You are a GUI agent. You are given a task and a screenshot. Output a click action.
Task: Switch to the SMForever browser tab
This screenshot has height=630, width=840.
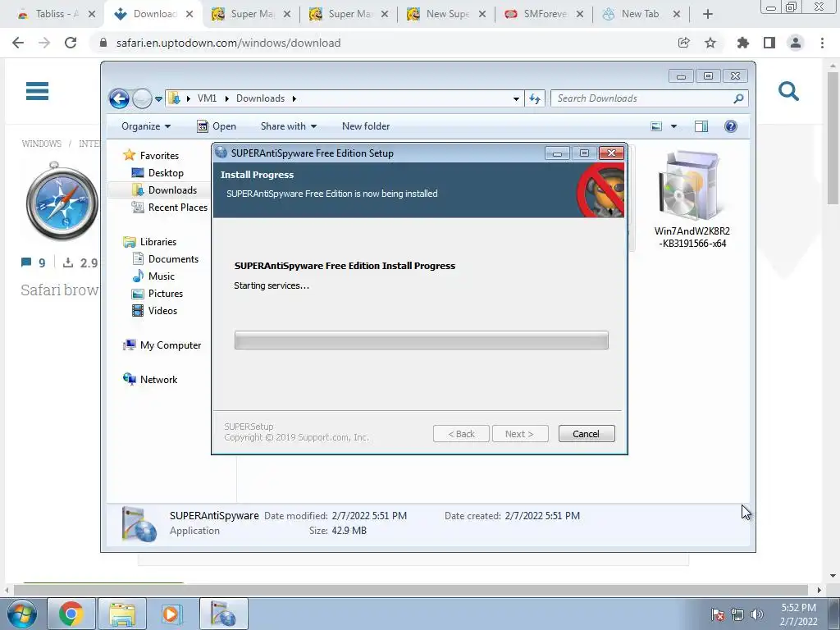(x=544, y=15)
